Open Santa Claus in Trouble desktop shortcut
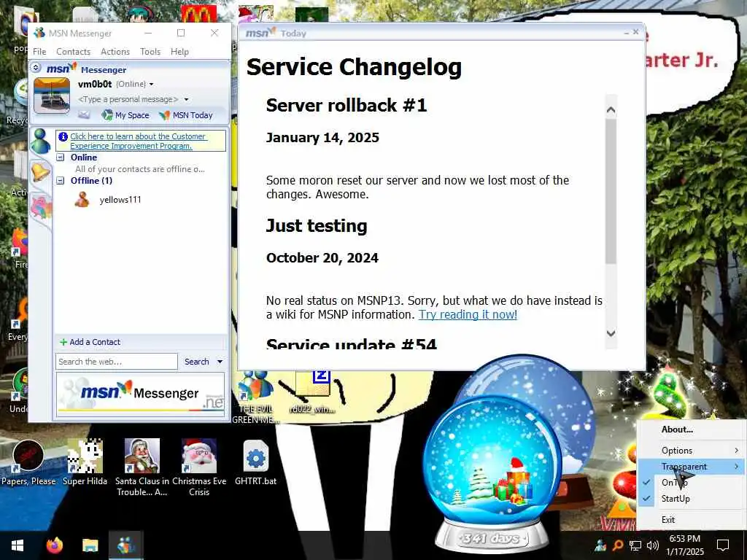Screen dimensions: 747x560 [x=142, y=467]
